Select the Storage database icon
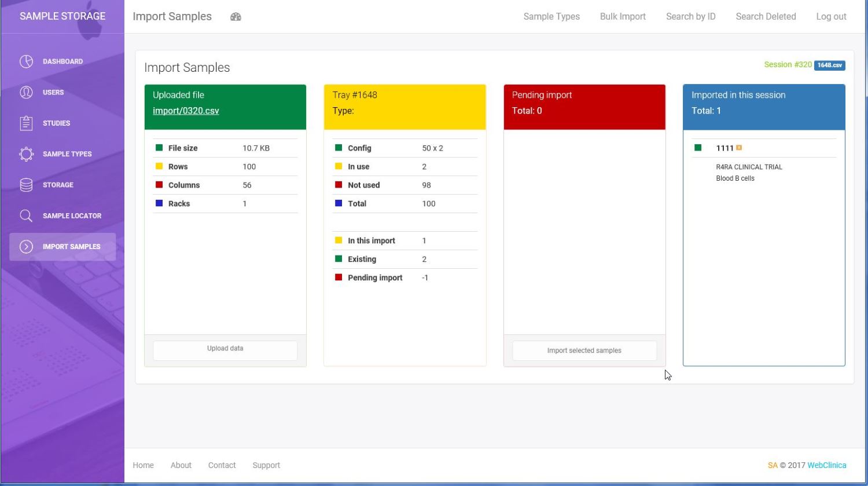The image size is (868, 486). pyautogui.click(x=26, y=185)
